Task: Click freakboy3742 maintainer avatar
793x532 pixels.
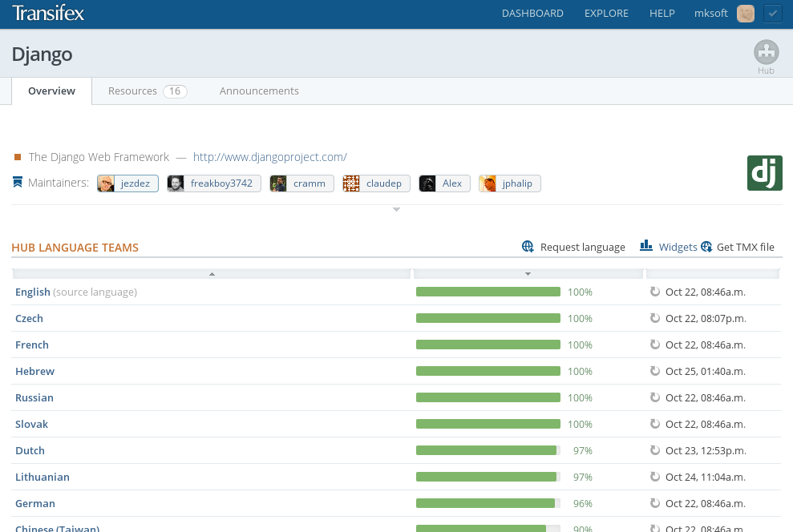Action: tap(176, 183)
